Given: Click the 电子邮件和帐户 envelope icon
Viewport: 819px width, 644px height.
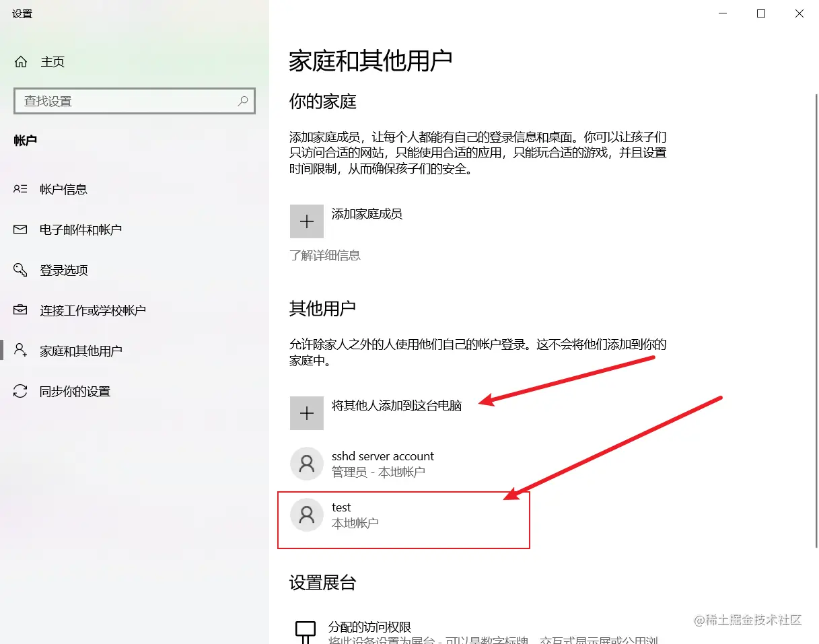Looking at the screenshot, I should point(20,229).
